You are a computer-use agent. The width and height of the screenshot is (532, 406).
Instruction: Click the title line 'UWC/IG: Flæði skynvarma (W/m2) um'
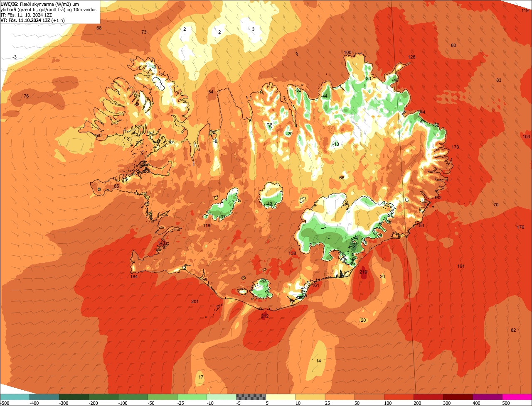pyautogui.click(x=39, y=4)
